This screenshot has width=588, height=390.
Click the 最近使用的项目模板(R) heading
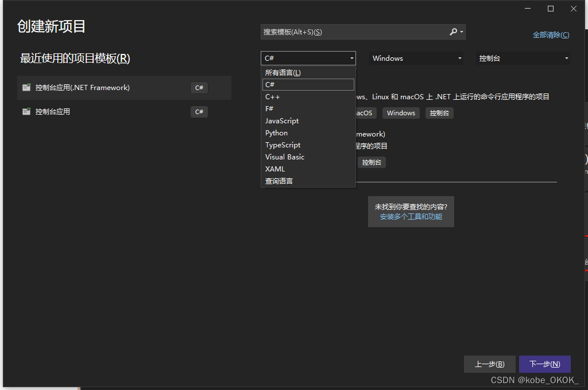click(75, 58)
